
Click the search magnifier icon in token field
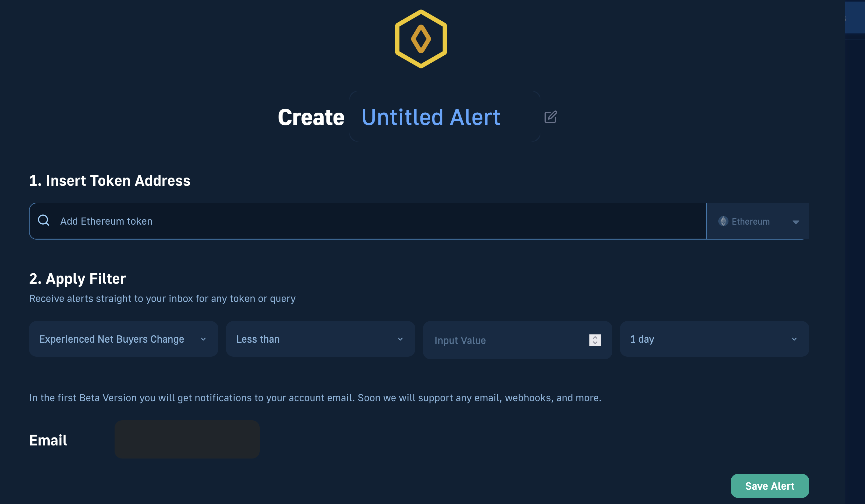[x=44, y=221]
